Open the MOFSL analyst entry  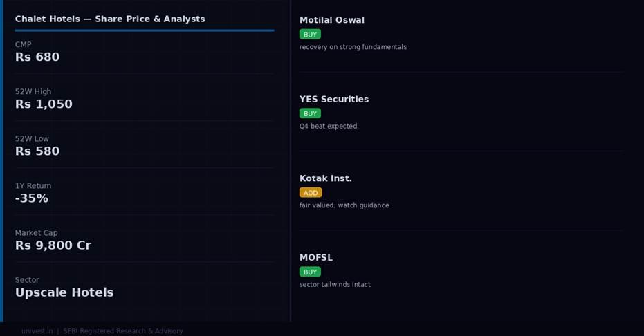pyautogui.click(x=316, y=258)
